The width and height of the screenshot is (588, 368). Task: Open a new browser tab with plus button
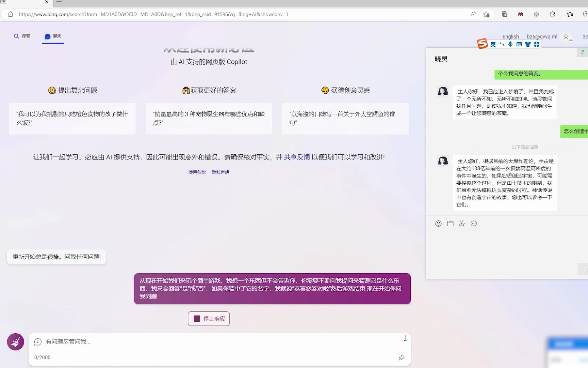coord(59,2)
